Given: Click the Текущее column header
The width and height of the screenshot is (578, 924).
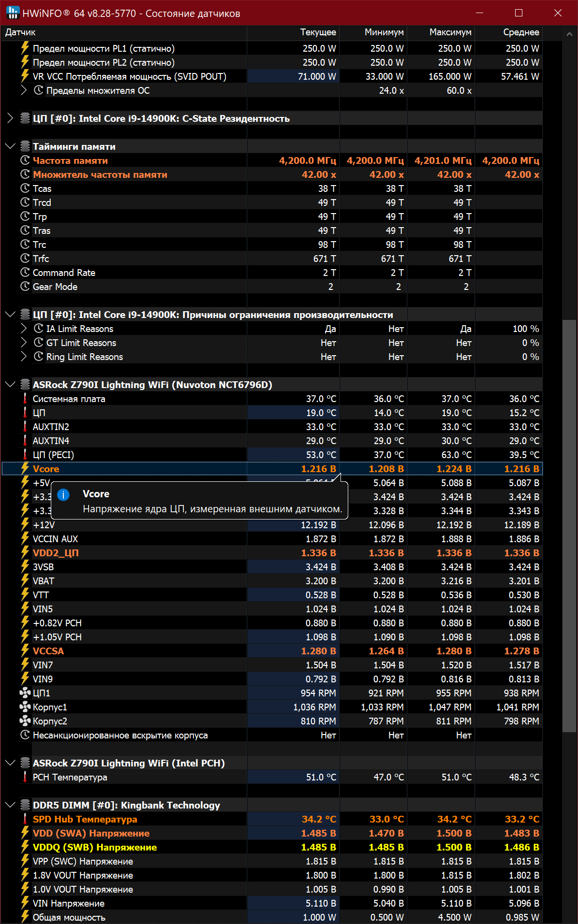Looking at the screenshot, I should pyautogui.click(x=293, y=32).
